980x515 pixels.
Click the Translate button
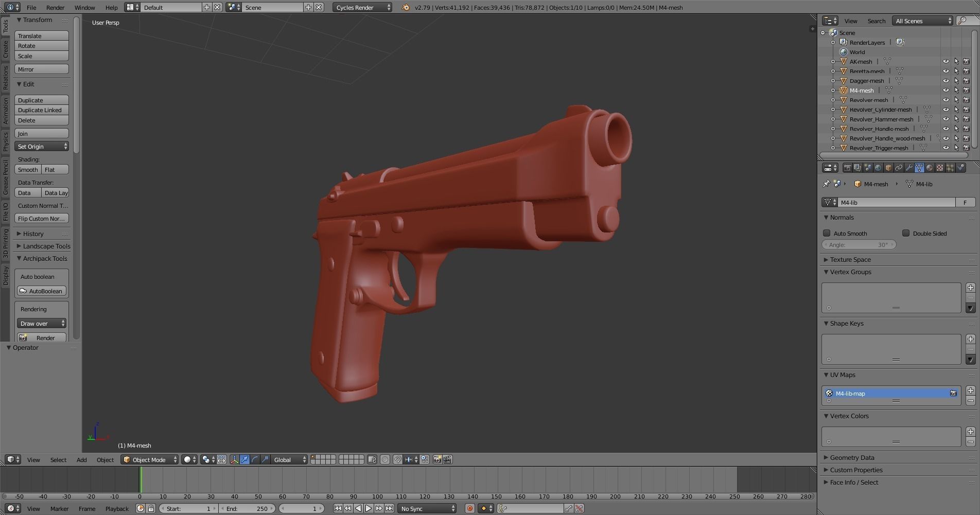(x=42, y=36)
